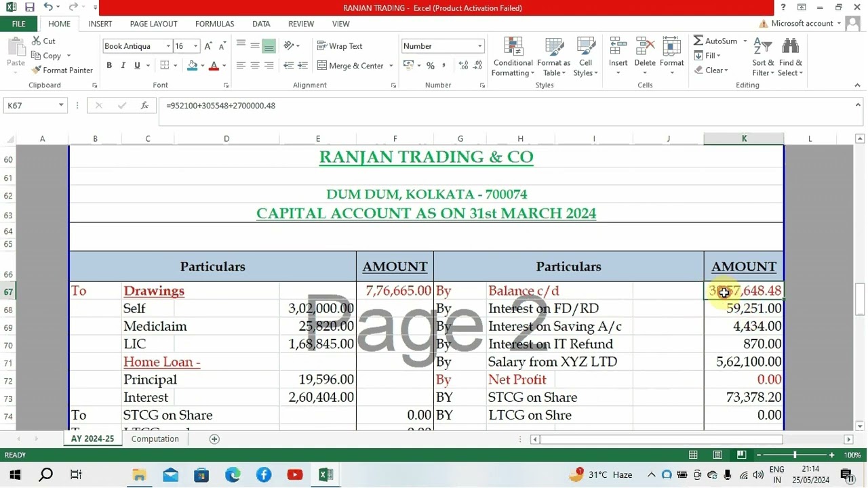Decrease decimal places
Viewport: 868px width, 488px height.
(x=478, y=66)
